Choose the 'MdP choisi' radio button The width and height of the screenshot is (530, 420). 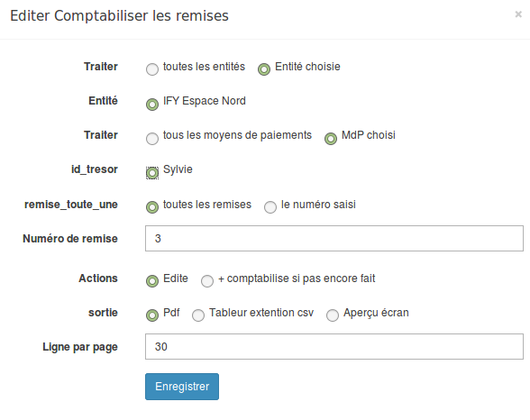pyautogui.click(x=331, y=139)
